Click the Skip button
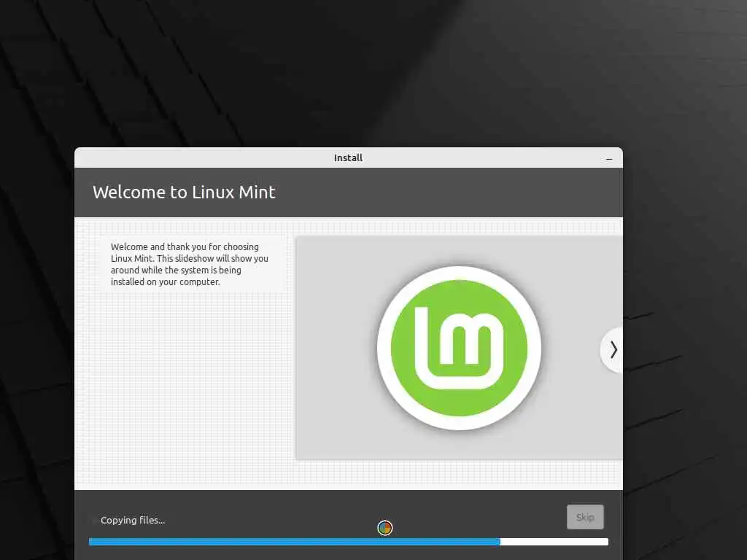 coord(585,517)
